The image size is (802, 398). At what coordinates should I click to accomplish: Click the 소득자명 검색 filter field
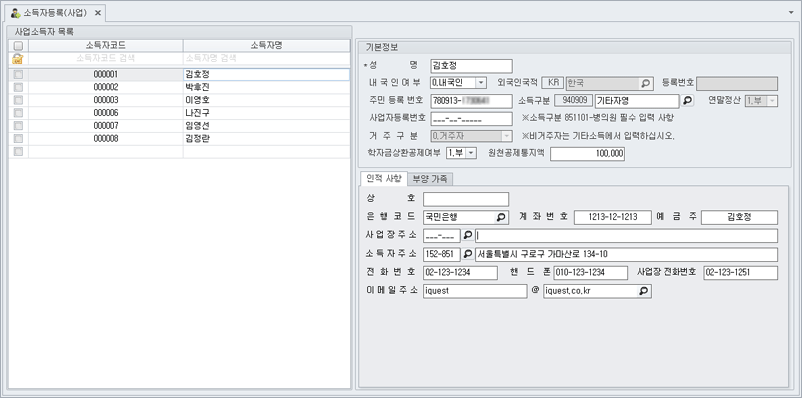pyautogui.click(x=266, y=58)
